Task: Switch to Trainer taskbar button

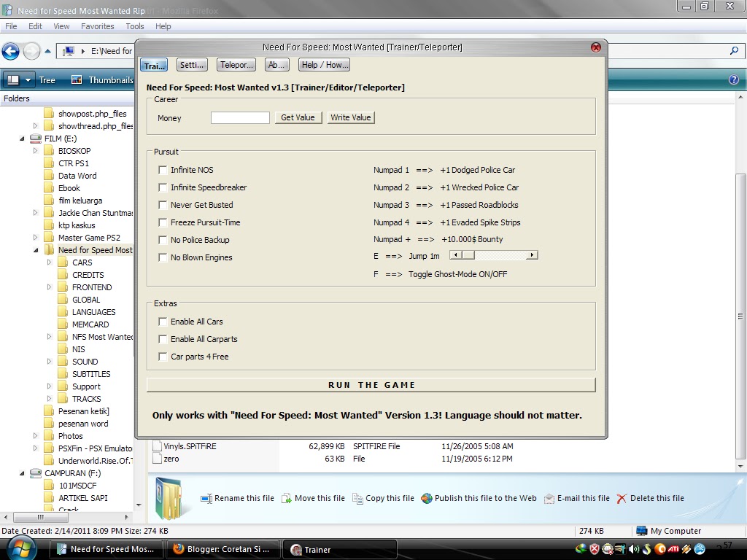Action: (340, 549)
